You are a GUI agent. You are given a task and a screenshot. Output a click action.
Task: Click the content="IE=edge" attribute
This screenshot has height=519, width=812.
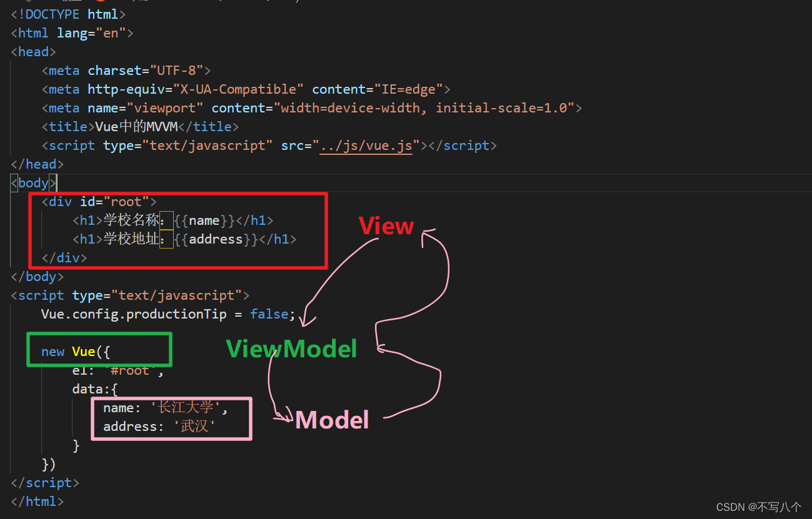coord(378,89)
